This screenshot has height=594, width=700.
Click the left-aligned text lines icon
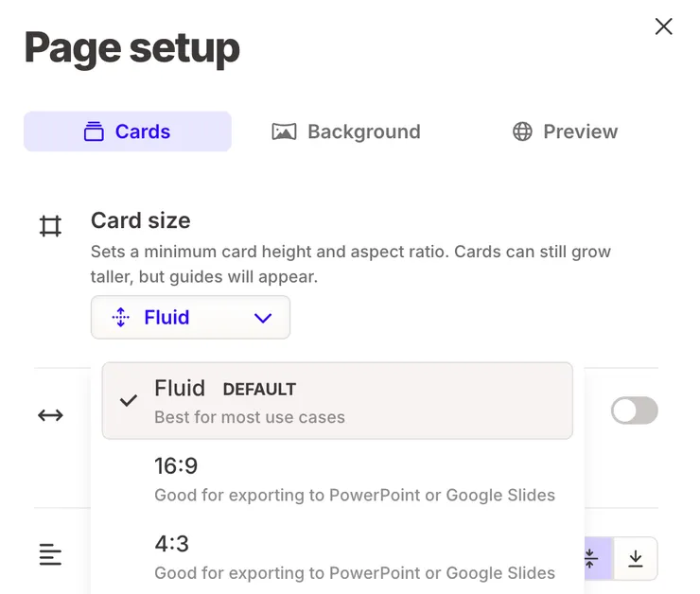tap(50, 555)
